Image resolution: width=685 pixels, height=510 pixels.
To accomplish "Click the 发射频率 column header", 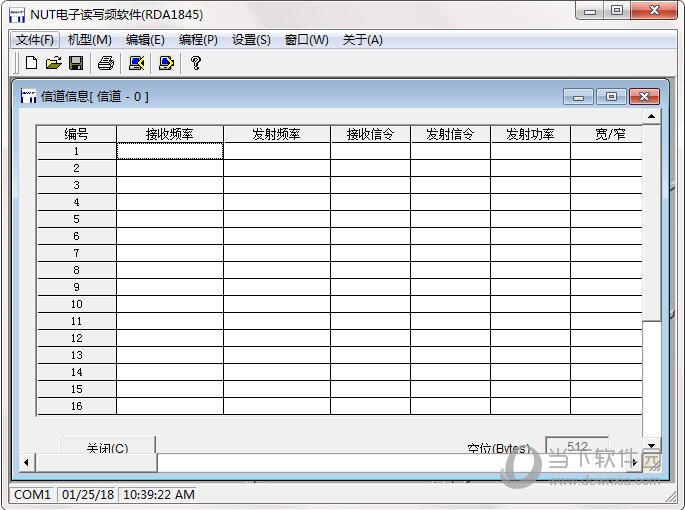I will click(277, 134).
